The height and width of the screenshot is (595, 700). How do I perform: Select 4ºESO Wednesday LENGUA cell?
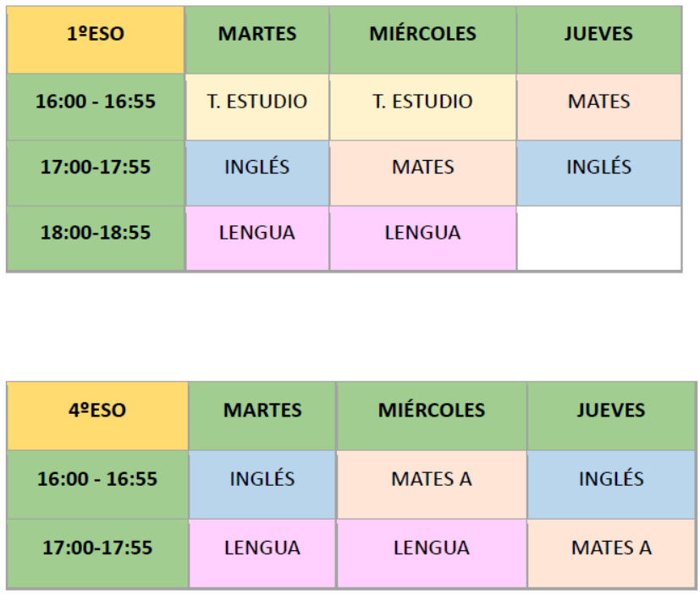tap(432, 548)
